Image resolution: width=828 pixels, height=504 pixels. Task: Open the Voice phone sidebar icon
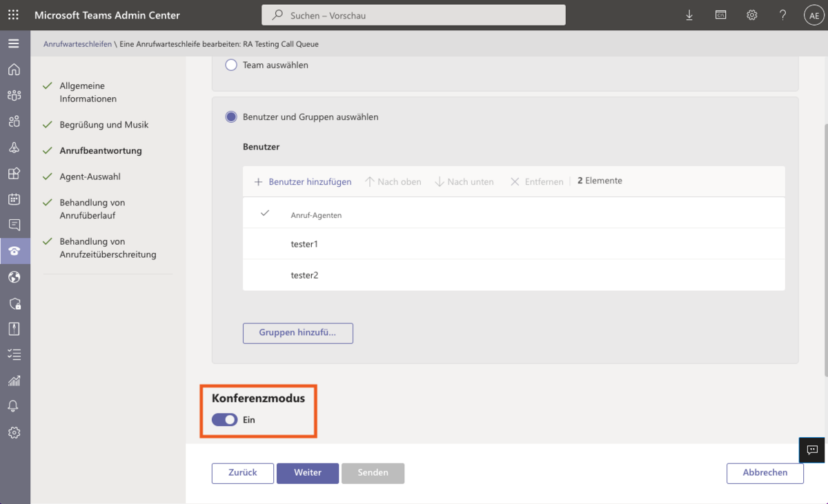pyautogui.click(x=14, y=251)
